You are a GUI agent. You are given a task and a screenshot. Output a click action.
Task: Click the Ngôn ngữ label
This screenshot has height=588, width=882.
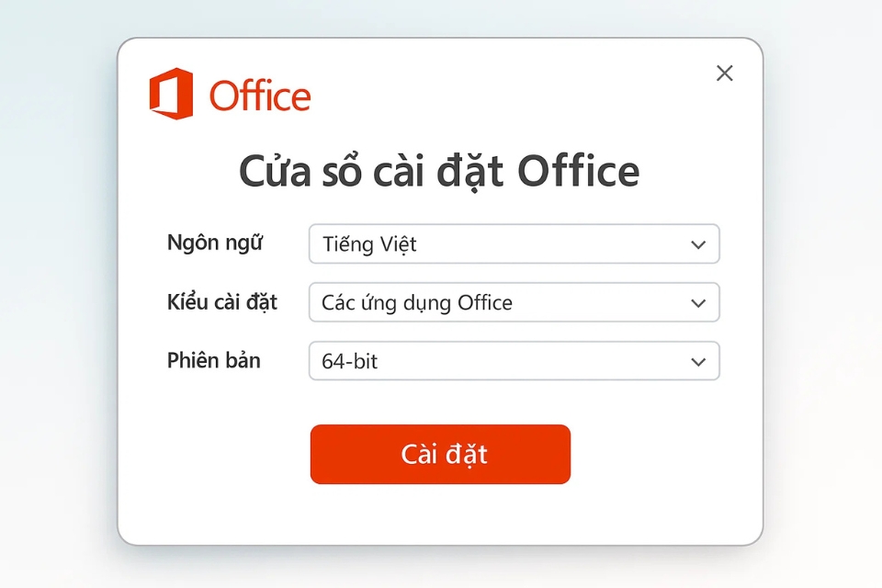(213, 243)
